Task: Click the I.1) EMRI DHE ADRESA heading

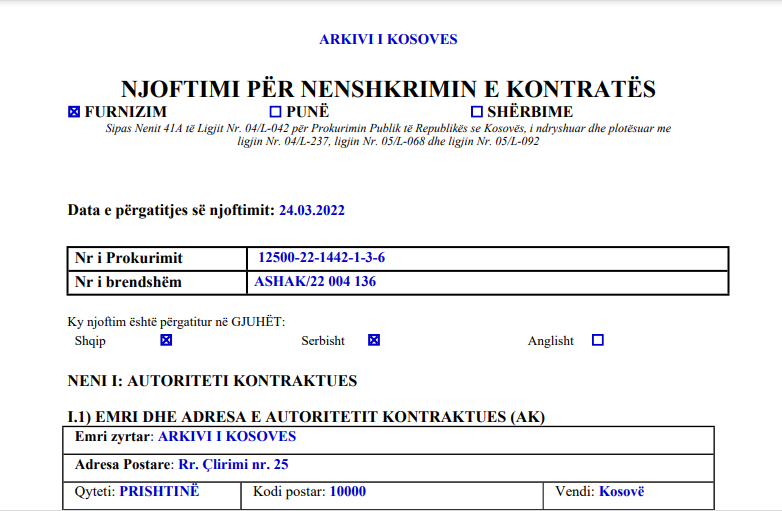Action: [x=306, y=417]
